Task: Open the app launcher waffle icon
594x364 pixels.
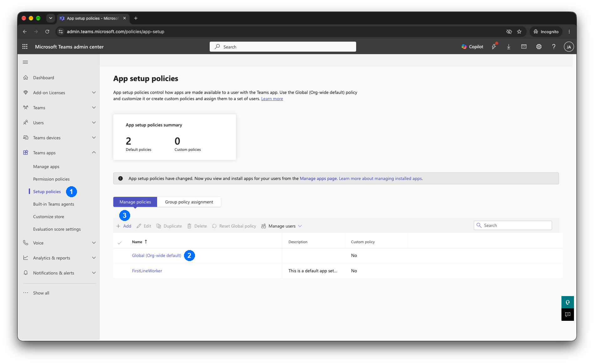Action: [x=25, y=47]
